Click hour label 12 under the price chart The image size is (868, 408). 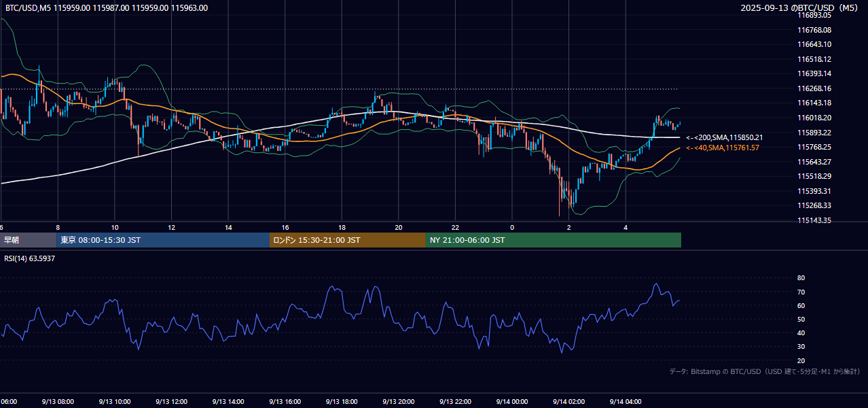pyautogui.click(x=172, y=228)
